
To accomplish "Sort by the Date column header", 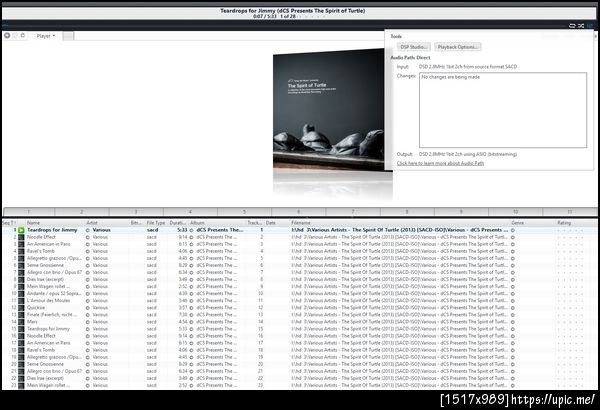I will pyautogui.click(x=271, y=223).
